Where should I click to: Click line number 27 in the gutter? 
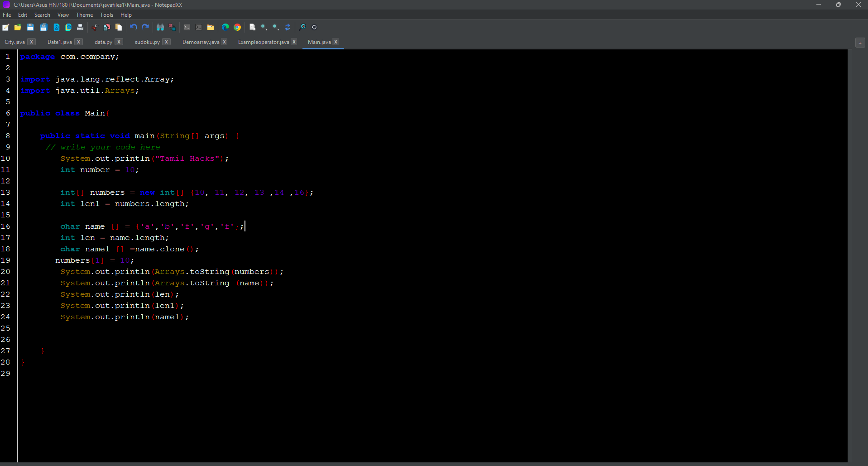click(x=5, y=351)
